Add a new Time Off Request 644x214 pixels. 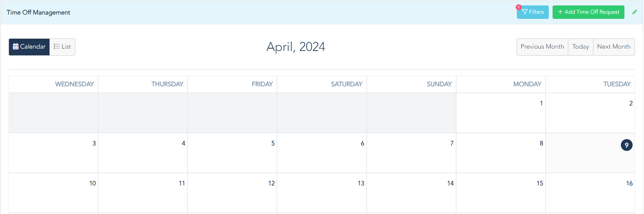[x=588, y=12]
